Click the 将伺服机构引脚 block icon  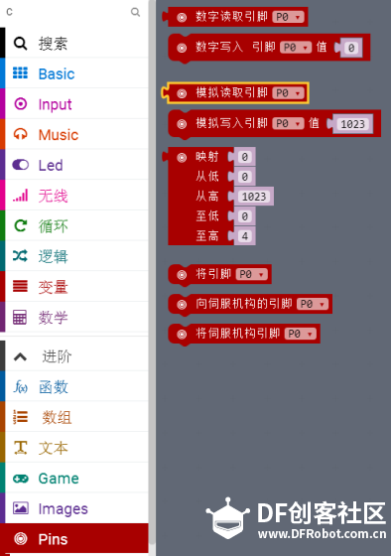(182, 334)
